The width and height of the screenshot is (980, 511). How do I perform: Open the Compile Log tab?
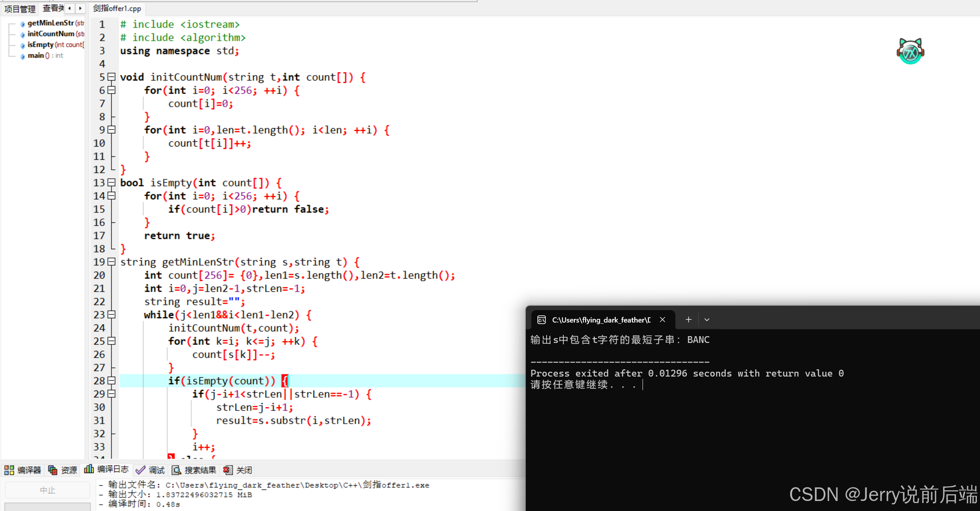coord(107,469)
